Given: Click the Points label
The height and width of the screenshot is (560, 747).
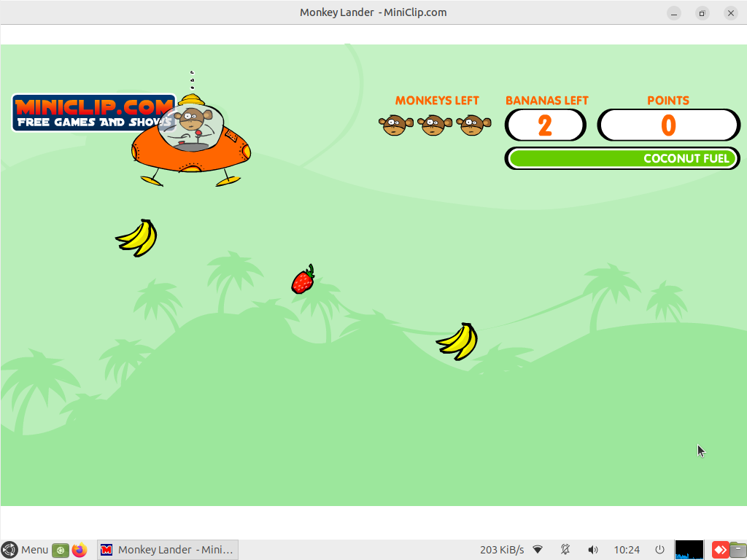Looking at the screenshot, I should [668, 101].
